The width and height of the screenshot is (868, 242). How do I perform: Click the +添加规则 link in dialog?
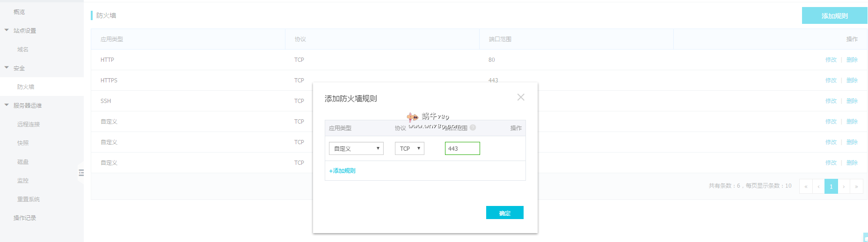[342, 171]
